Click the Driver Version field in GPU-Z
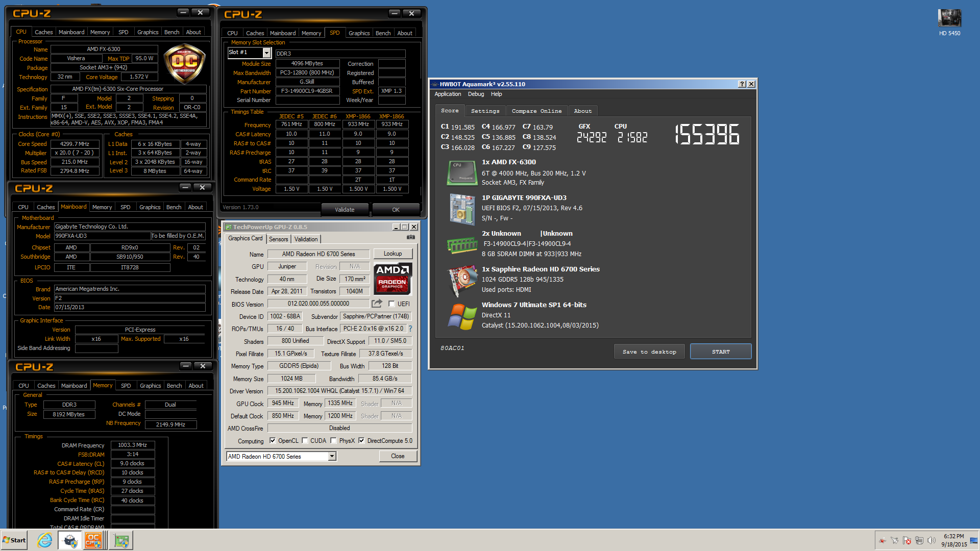 pos(339,391)
